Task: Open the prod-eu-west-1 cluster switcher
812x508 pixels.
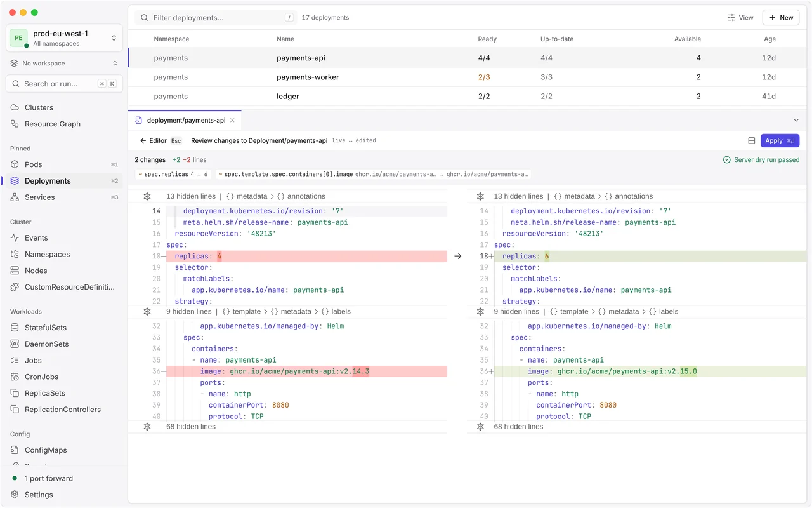Action: coord(64,38)
